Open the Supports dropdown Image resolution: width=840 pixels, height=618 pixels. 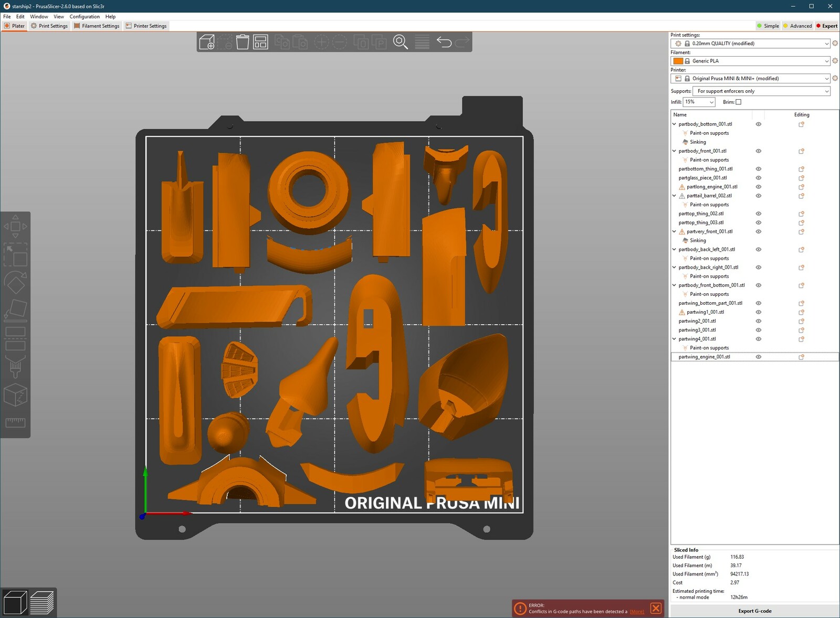761,91
